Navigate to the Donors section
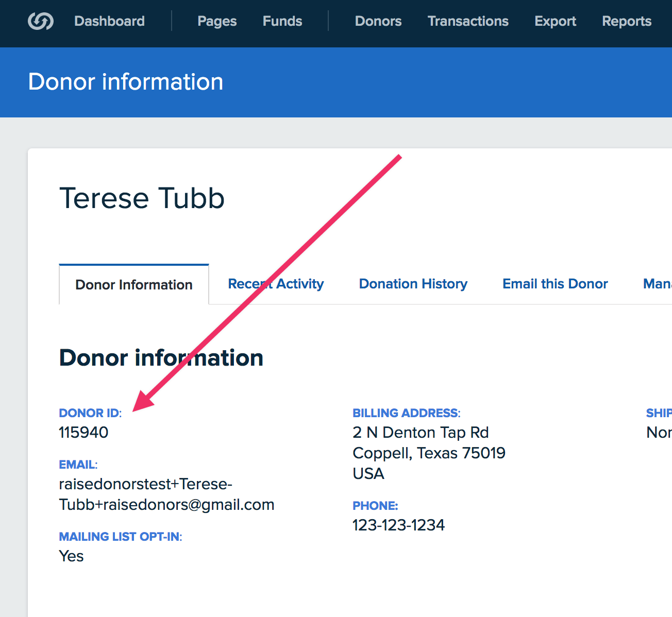The height and width of the screenshot is (617, 672). coord(378,21)
